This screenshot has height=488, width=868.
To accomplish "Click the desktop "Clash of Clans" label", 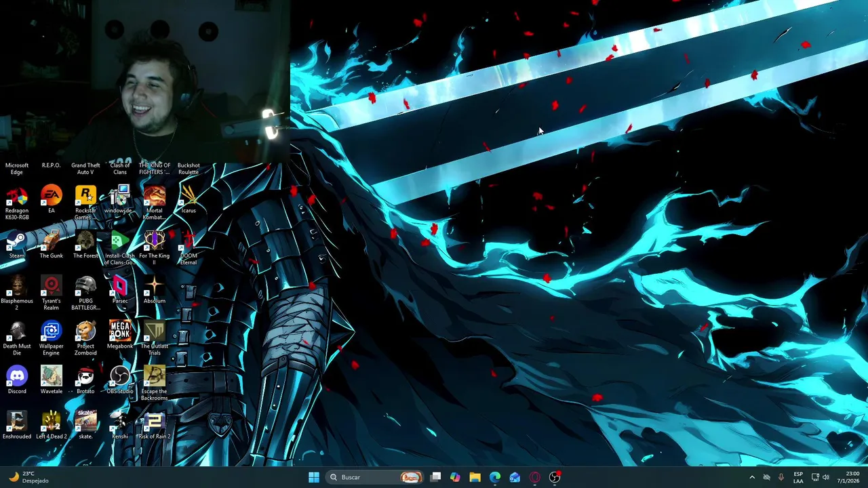I will pyautogui.click(x=120, y=169).
